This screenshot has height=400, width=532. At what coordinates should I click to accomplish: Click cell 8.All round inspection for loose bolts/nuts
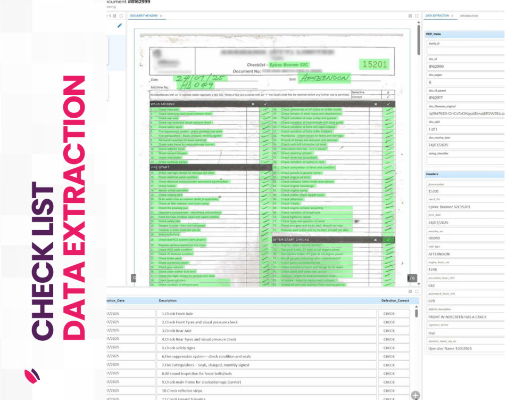click(267, 373)
